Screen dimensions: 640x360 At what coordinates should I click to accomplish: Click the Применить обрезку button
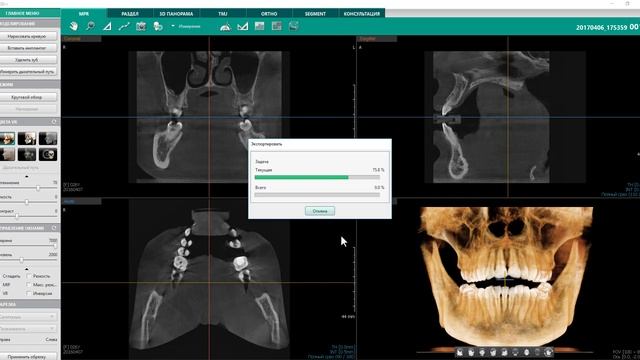(28, 357)
